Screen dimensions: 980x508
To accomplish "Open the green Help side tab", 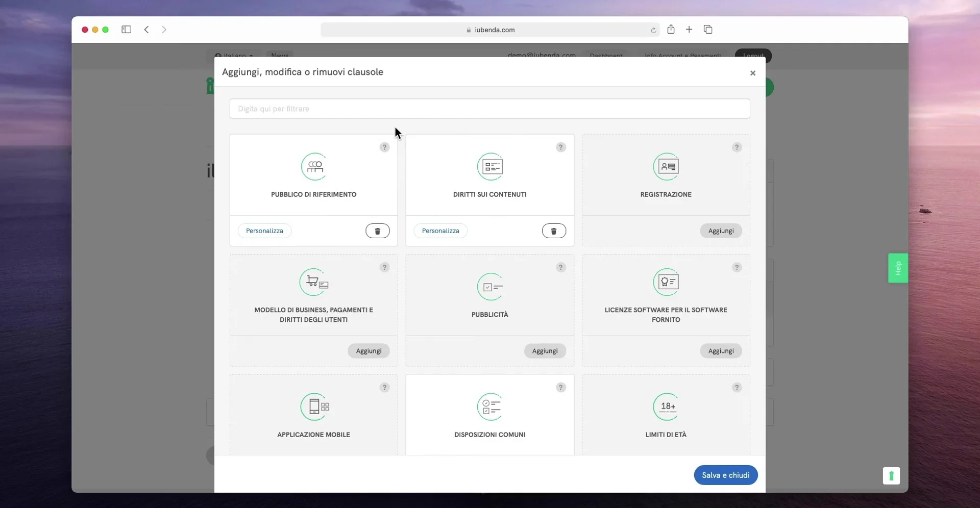I will click(898, 268).
